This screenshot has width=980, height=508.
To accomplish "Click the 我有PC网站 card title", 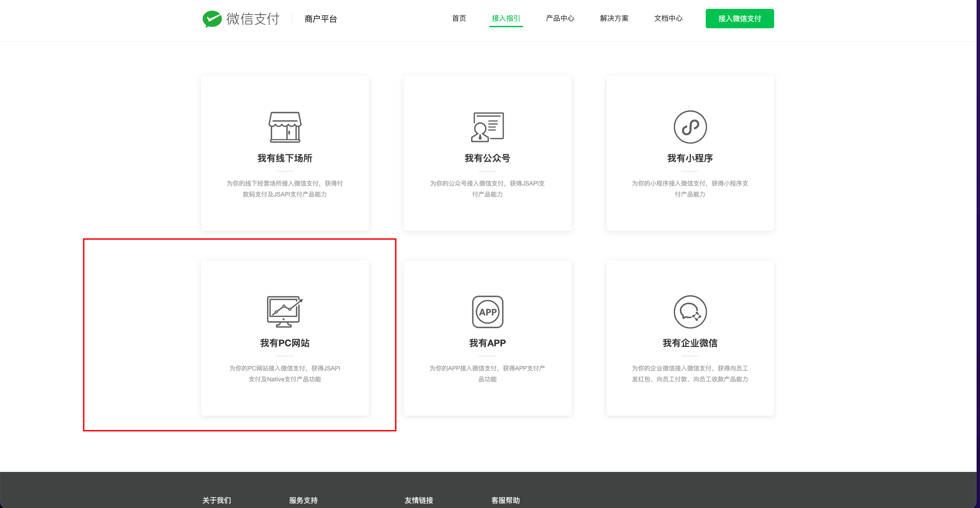I will (x=285, y=343).
